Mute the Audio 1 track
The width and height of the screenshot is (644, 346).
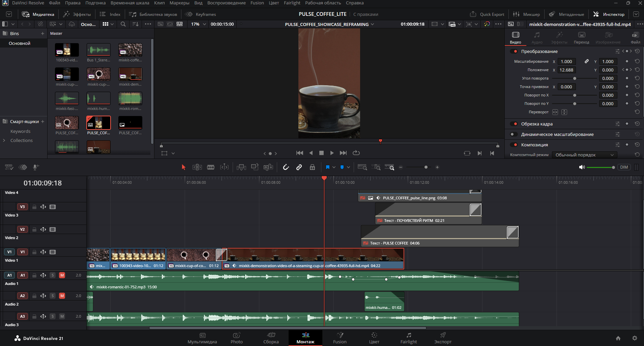coord(62,275)
